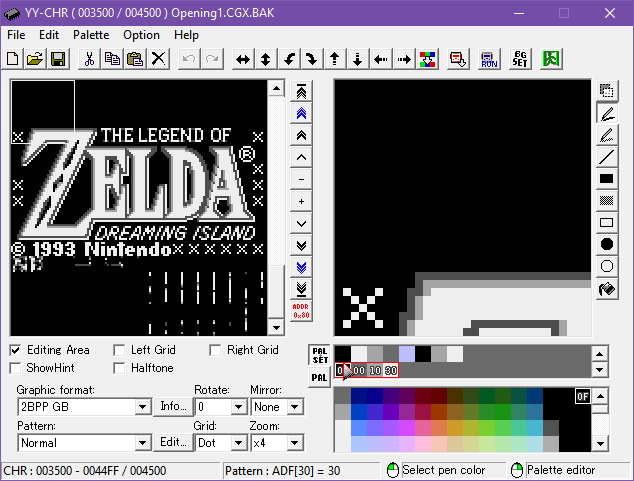Viewport: 634px width, 481px height.
Task: Cut the selection with the scissors icon
Action: click(x=89, y=59)
